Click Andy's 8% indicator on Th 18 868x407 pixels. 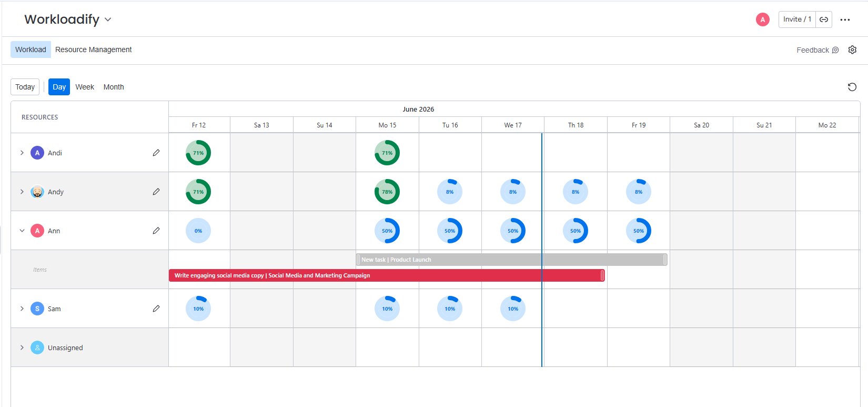click(x=576, y=192)
